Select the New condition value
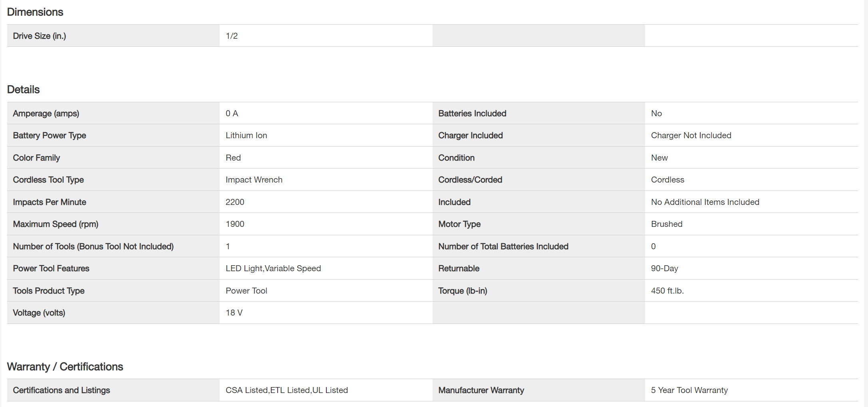This screenshot has height=407, width=868. pyautogui.click(x=659, y=158)
